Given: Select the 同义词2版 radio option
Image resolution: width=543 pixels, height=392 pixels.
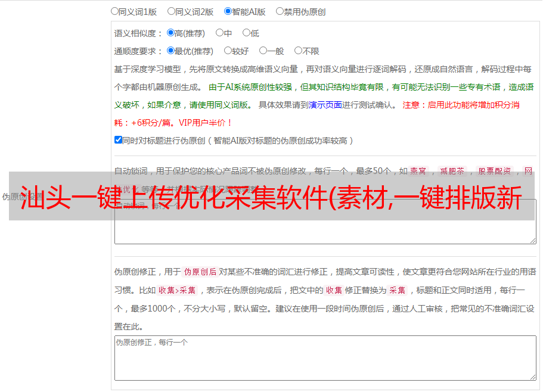Looking at the screenshot, I should tap(171, 11).
